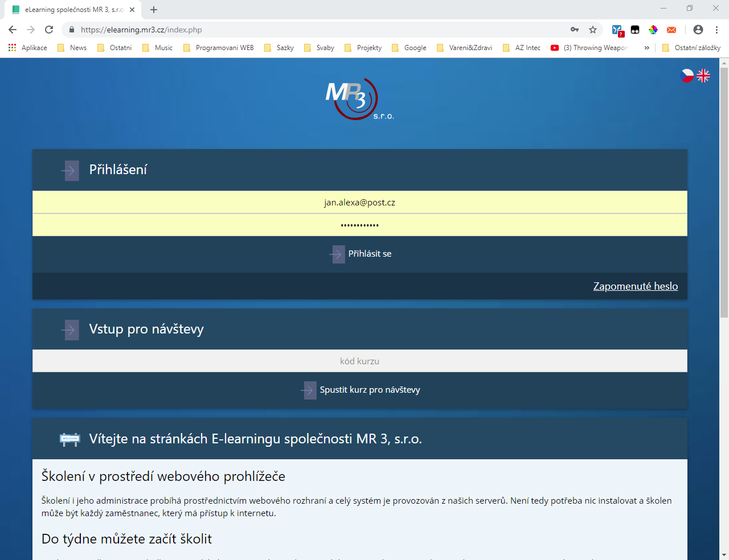Go back with browser back arrow
Viewport: 729px width, 560px height.
(x=13, y=30)
